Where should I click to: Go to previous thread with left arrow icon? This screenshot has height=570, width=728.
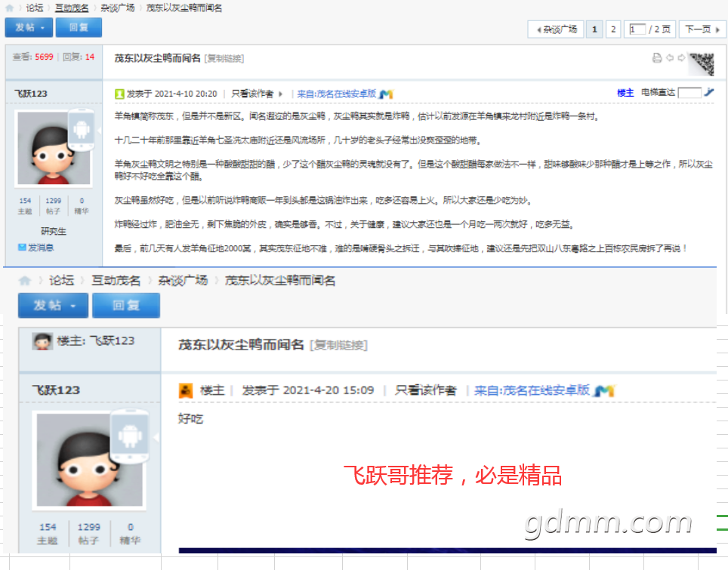coord(670,58)
